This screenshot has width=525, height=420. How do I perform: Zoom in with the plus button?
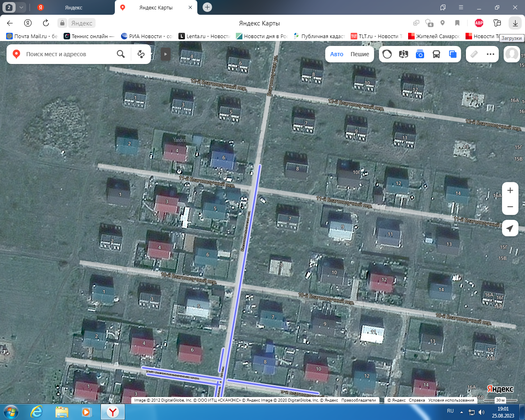(510, 190)
